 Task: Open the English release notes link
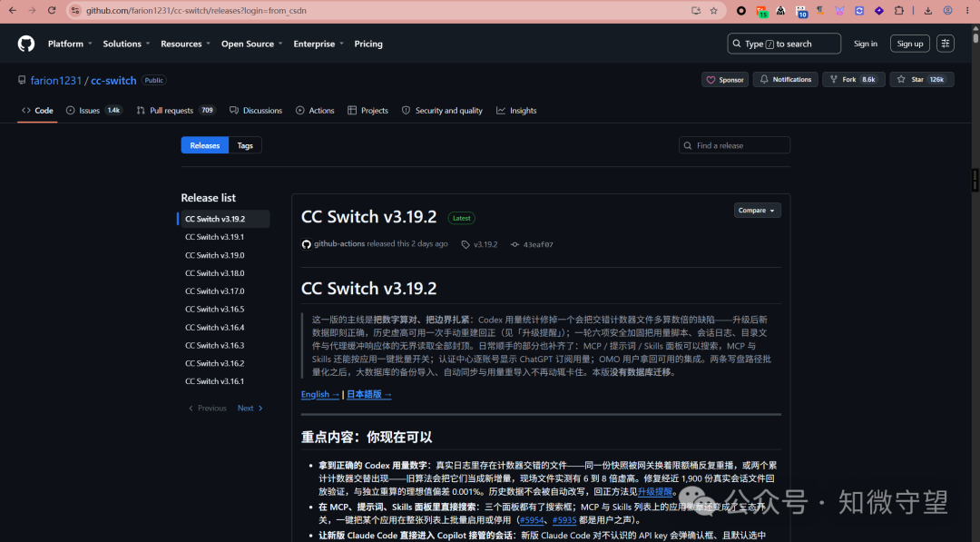click(320, 394)
